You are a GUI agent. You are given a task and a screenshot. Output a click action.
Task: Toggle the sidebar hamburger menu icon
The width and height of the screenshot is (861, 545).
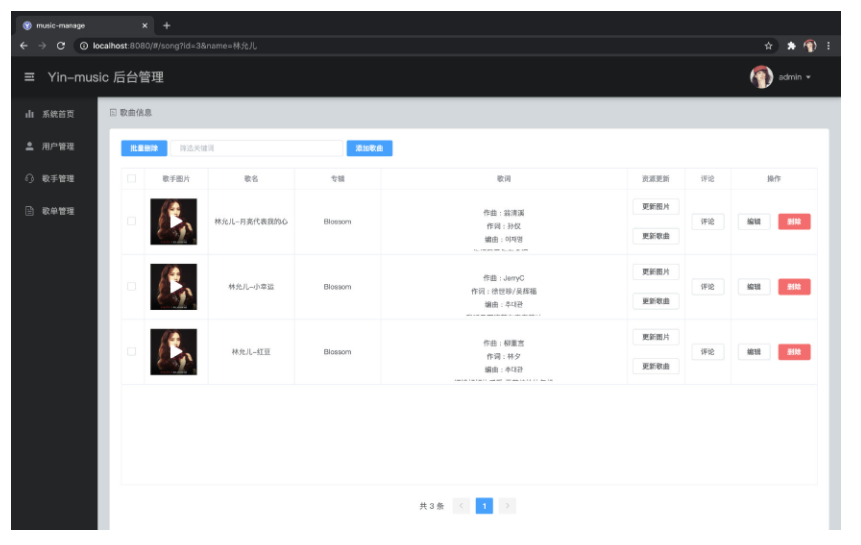tap(29, 77)
